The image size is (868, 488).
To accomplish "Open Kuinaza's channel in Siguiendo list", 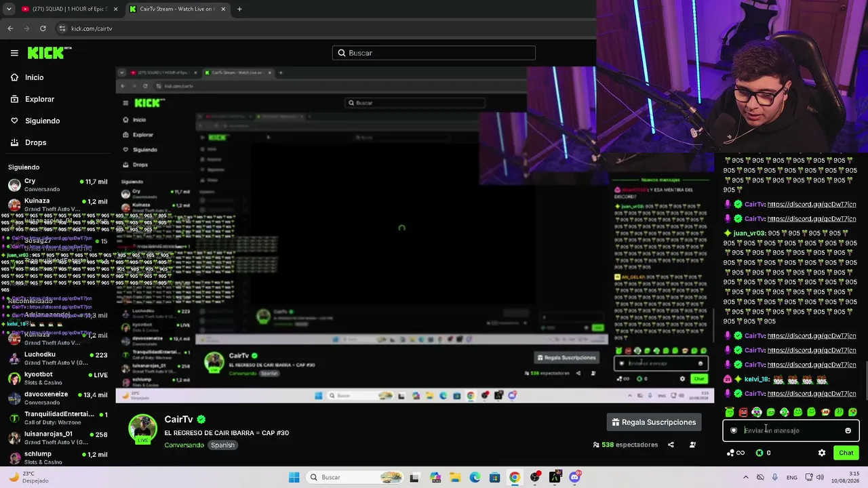I will pyautogui.click(x=58, y=205).
